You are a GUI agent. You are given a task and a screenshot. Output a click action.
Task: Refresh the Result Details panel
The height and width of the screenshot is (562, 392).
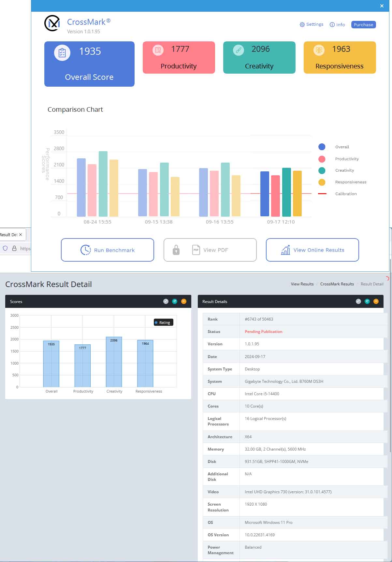(367, 301)
